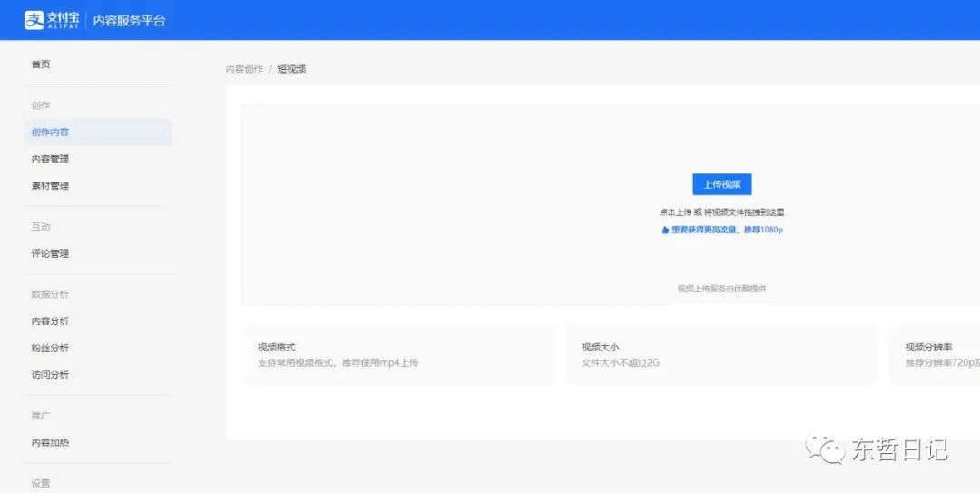Click the 互动 section label in sidebar
This screenshot has width=980, height=493.
[x=41, y=226]
